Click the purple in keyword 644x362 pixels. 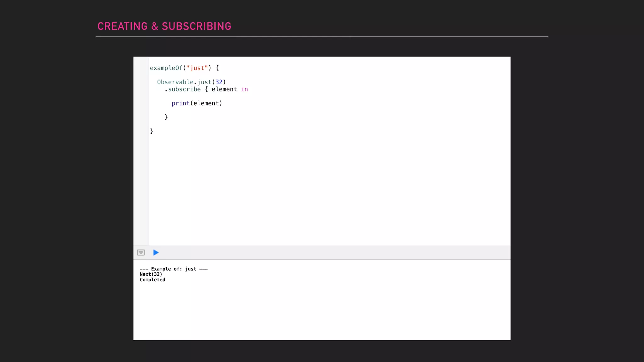point(244,89)
